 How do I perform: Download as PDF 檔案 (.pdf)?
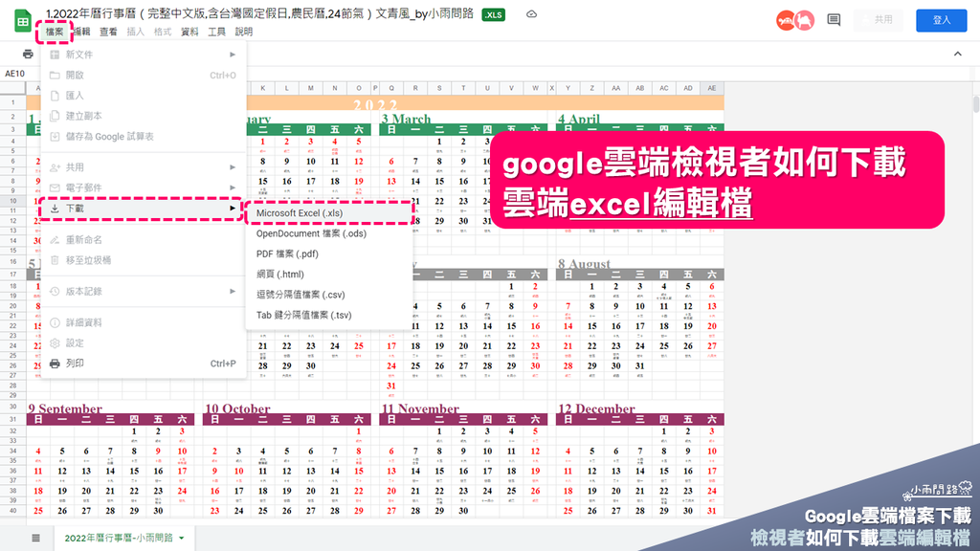329,253
